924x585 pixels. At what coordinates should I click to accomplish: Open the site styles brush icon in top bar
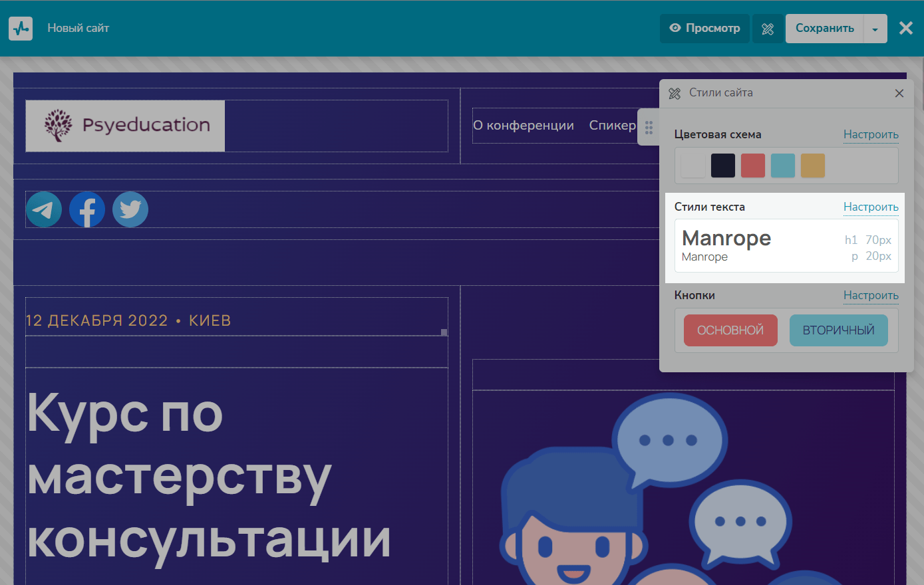point(768,29)
